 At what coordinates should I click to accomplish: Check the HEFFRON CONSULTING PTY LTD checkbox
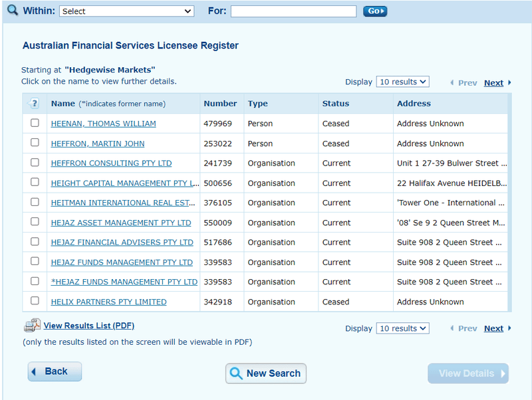(35, 162)
